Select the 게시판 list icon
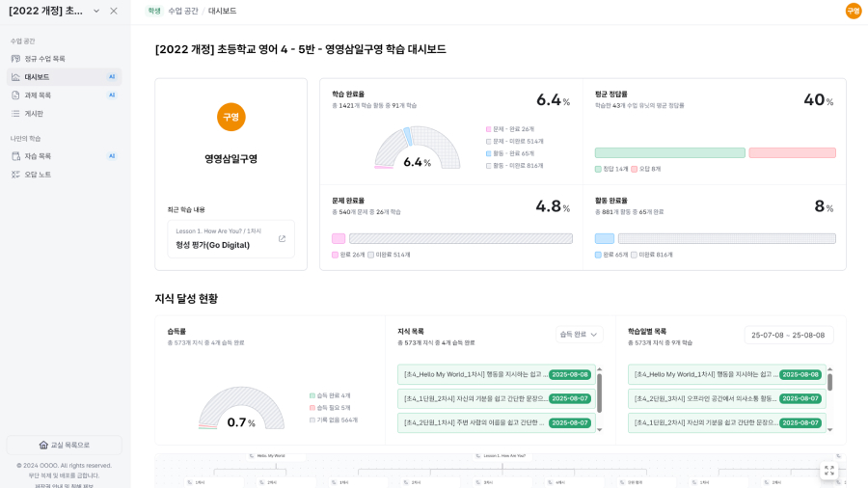Image resolution: width=868 pixels, height=488 pixels. point(15,114)
